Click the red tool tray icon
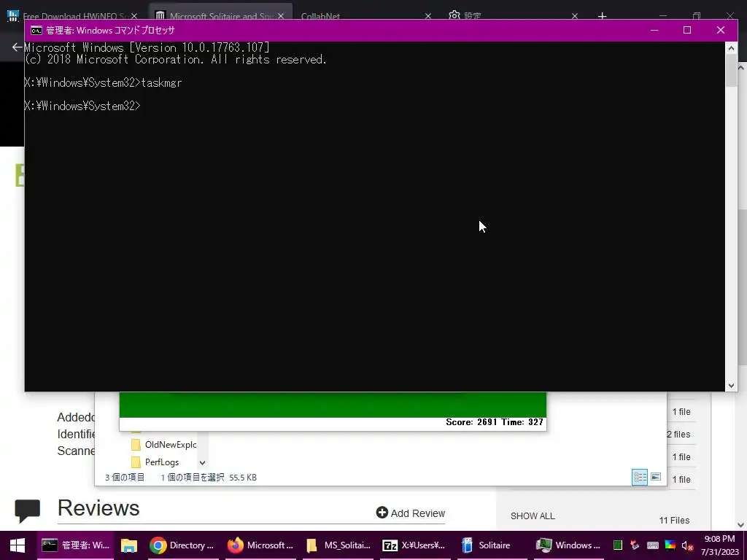This screenshot has width=747, height=560. (635, 545)
